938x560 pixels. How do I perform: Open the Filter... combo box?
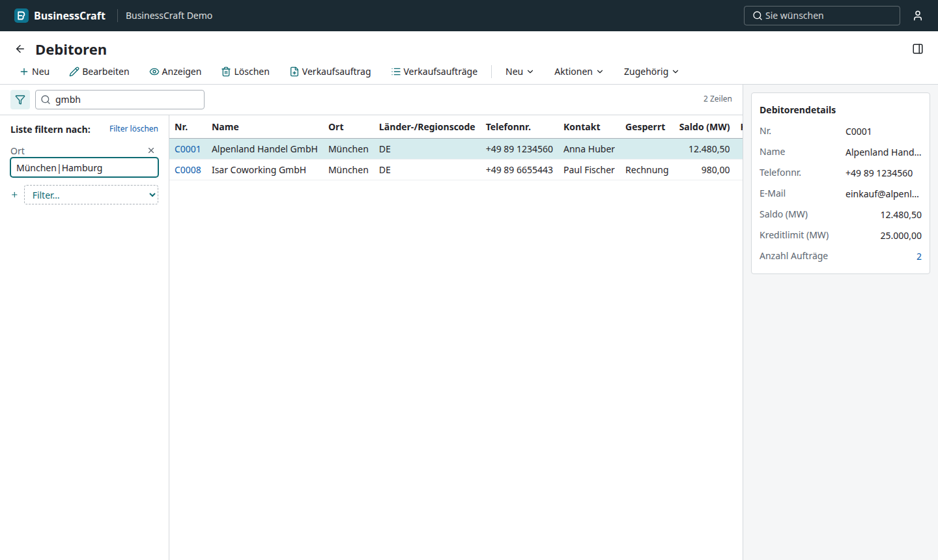91,195
